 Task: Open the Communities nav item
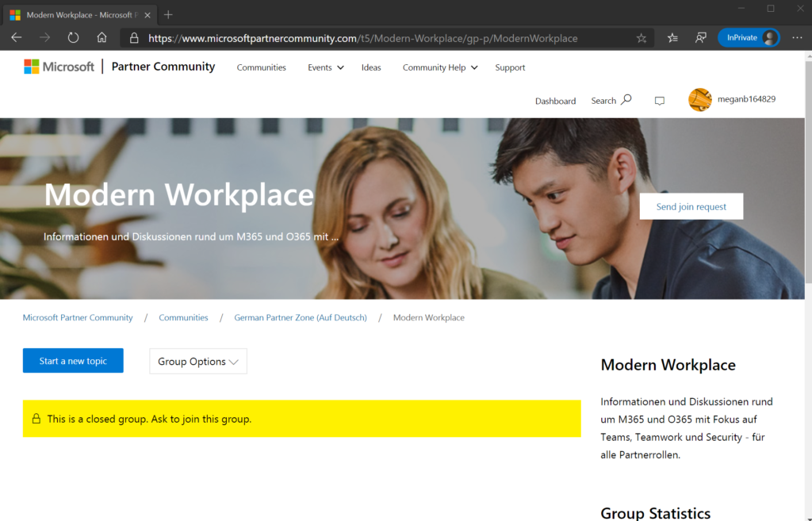(x=262, y=68)
